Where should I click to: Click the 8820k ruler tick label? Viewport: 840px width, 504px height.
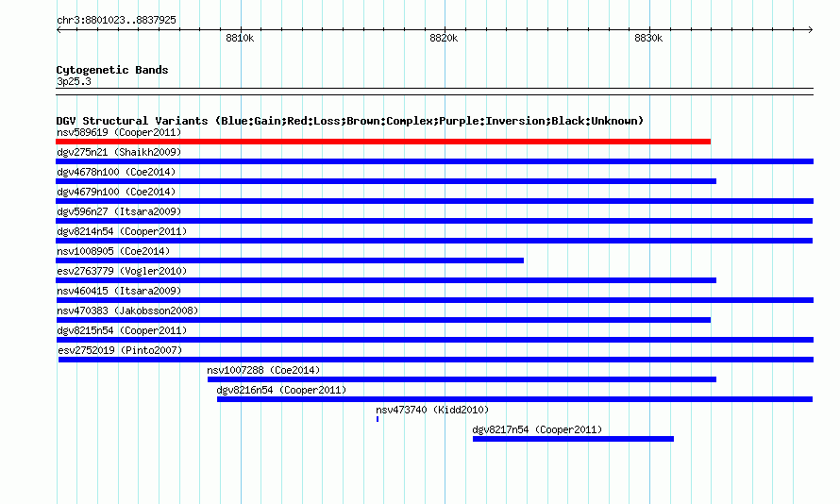(x=445, y=38)
